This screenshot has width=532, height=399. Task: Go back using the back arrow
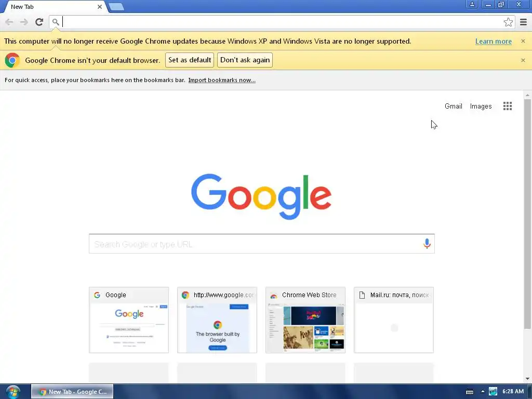(9, 22)
